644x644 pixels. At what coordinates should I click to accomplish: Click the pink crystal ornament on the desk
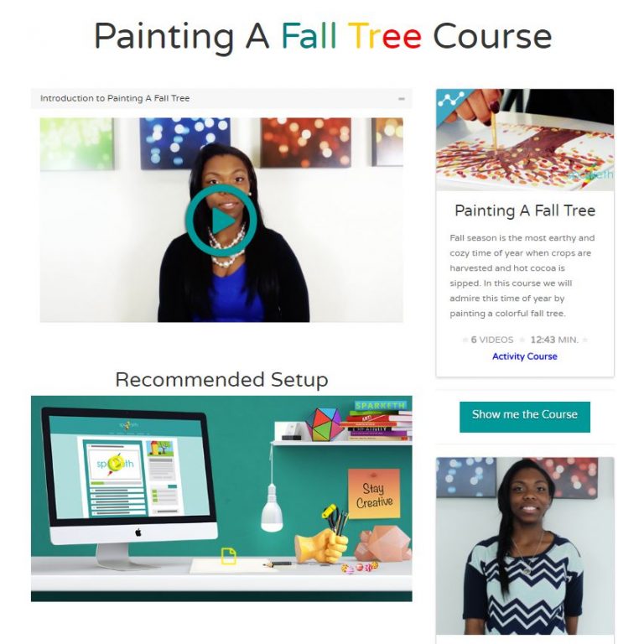tap(382, 543)
